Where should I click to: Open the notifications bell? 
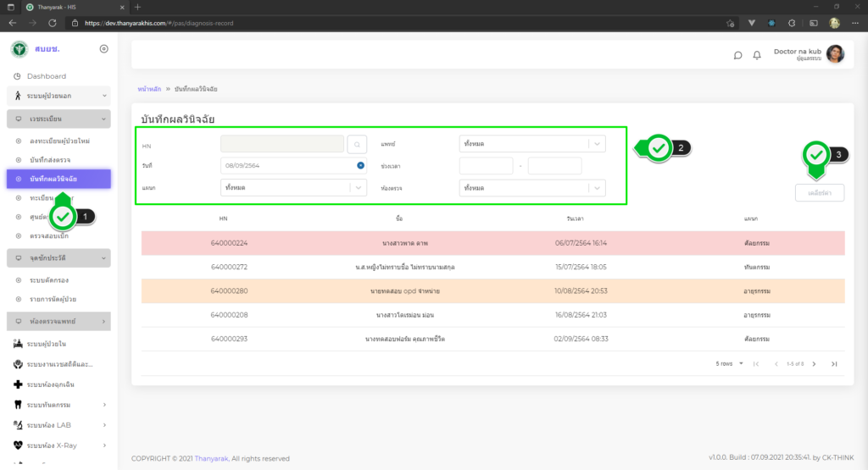tap(757, 56)
